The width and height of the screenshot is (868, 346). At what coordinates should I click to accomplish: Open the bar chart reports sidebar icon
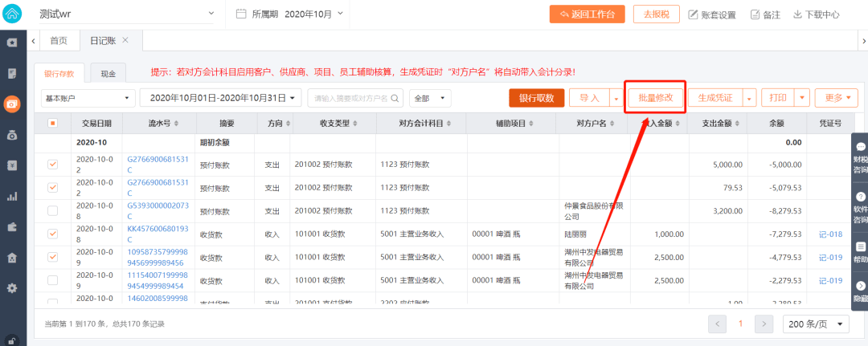pos(12,196)
